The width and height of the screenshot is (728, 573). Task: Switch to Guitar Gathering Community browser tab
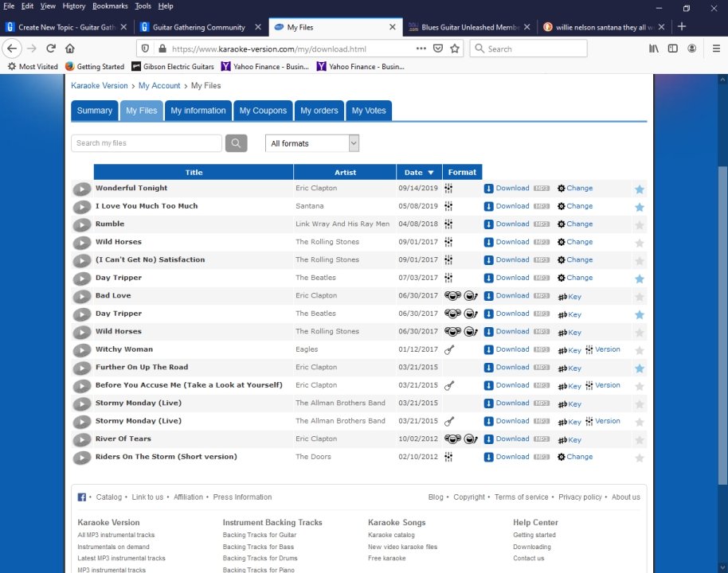pos(202,27)
